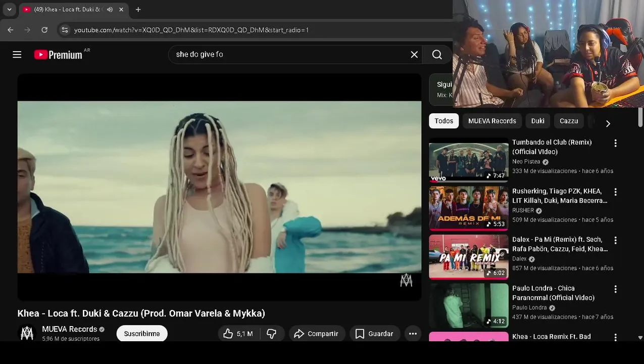This screenshot has width=644, height=364.
Task: Open options for Khea Loca Remix video
Action: tap(615, 337)
